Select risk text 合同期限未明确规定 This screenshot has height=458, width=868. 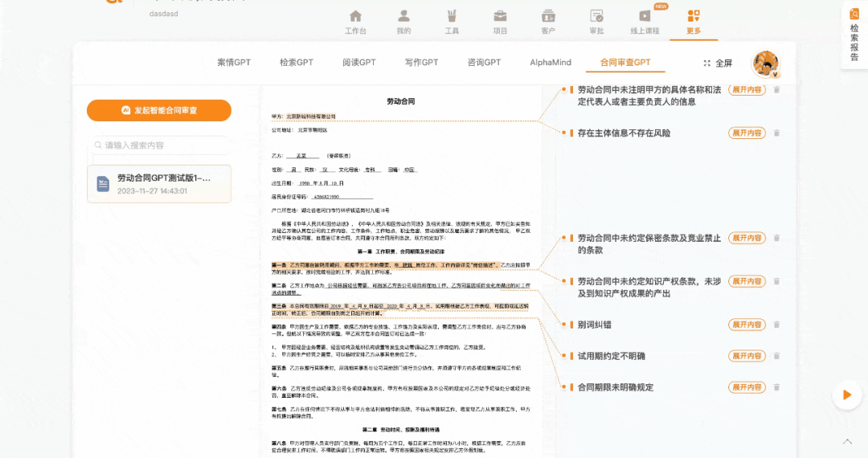click(x=616, y=387)
